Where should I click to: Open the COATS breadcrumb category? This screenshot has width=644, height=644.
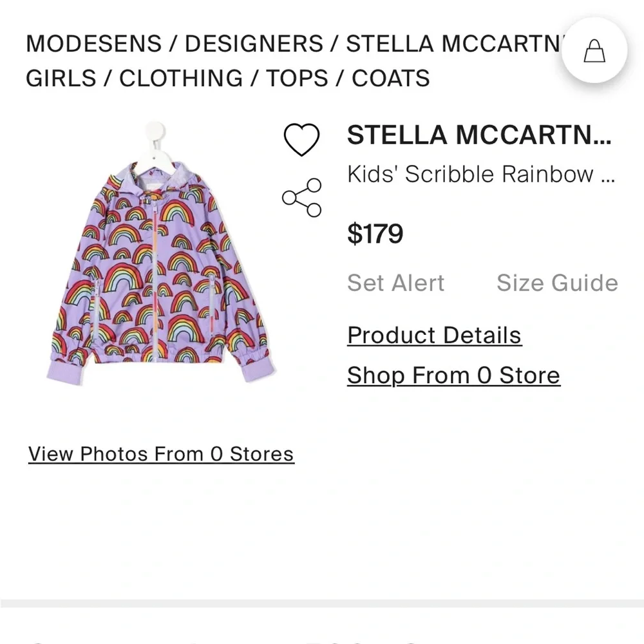click(390, 78)
